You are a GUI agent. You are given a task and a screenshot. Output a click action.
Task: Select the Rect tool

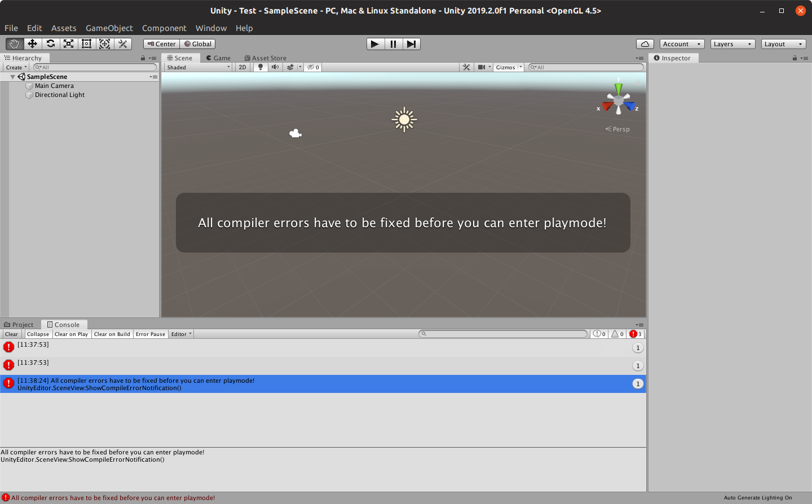[x=87, y=44]
